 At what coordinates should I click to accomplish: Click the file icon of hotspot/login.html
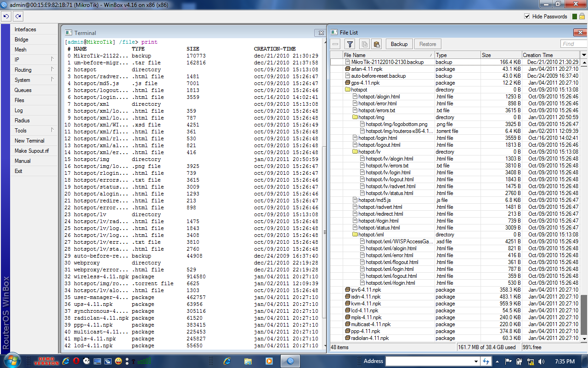pos(355,138)
